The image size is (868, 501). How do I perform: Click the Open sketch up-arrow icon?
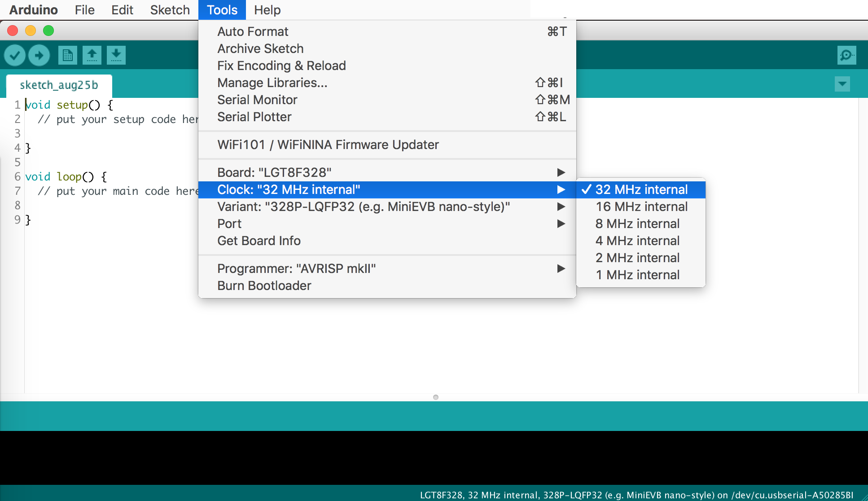(x=92, y=55)
